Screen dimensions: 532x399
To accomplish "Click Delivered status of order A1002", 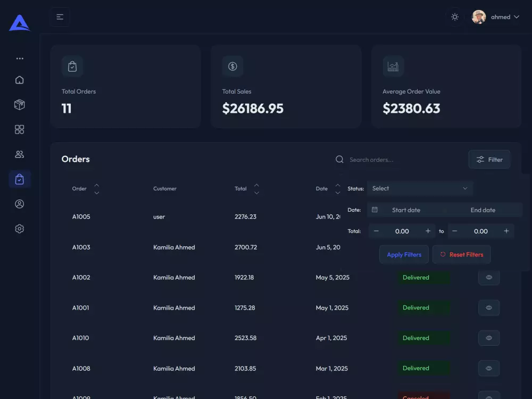I will coord(424,278).
